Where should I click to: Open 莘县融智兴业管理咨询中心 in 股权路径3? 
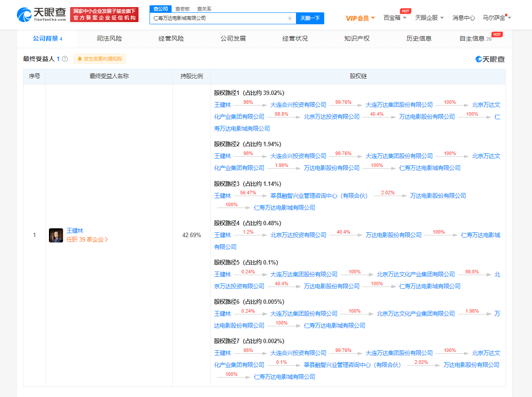click(319, 196)
